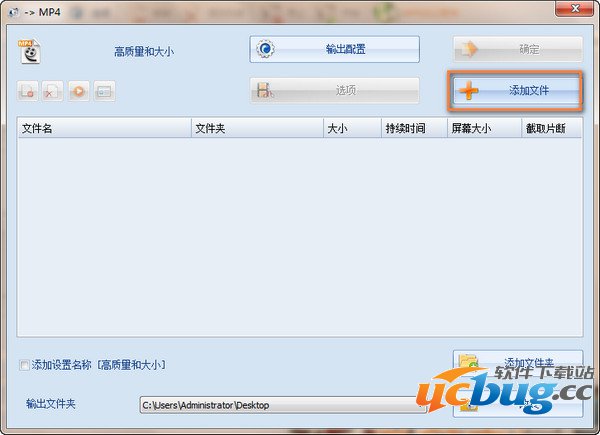Sort by the 文件夹 column header
Image resolution: width=600 pixels, height=435 pixels.
click(257, 128)
